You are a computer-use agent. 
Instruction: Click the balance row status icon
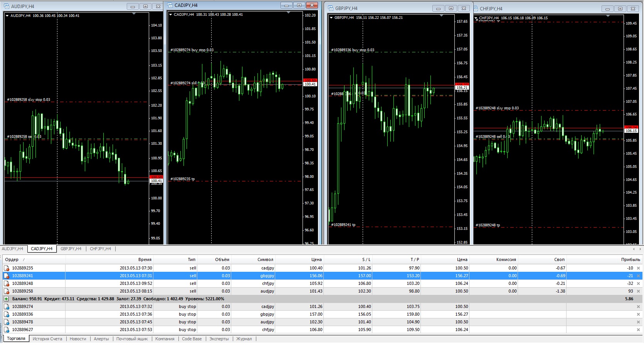(6, 299)
